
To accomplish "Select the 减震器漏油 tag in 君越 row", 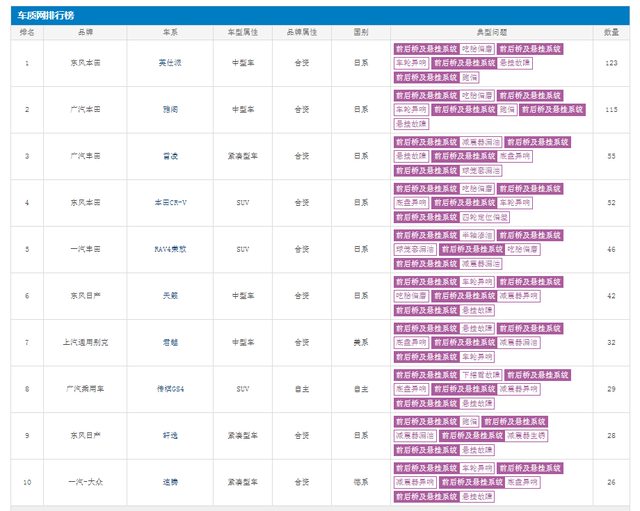I will click(x=519, y=342).
